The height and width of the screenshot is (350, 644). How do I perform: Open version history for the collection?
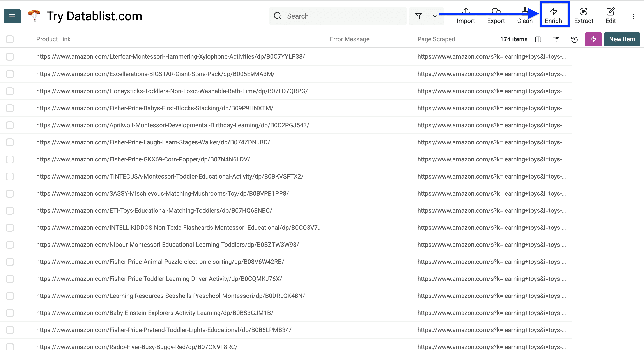(x=574, y=39)
